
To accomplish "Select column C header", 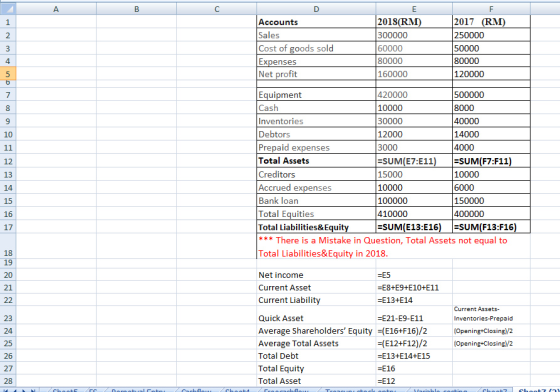I will click(216, 9).
